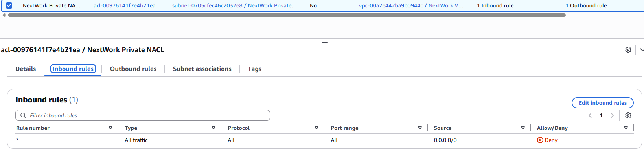The height and width of the screenshot is (164, 644).
Task: Open the vpc-00a2e442ba9b0944c link
Action: tap(411, 5)
